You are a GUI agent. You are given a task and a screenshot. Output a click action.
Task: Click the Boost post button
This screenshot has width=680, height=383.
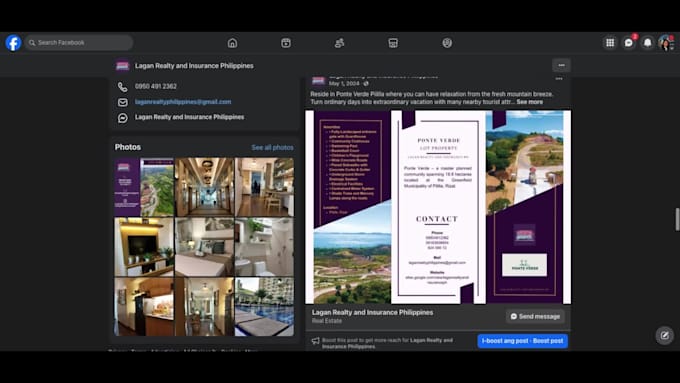coord(523,341)
